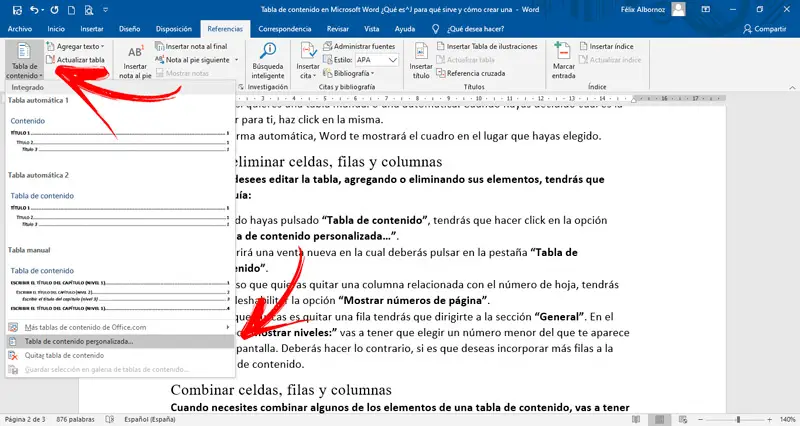
Task: Click the zoom in plus button
Action: coord(770,419)
